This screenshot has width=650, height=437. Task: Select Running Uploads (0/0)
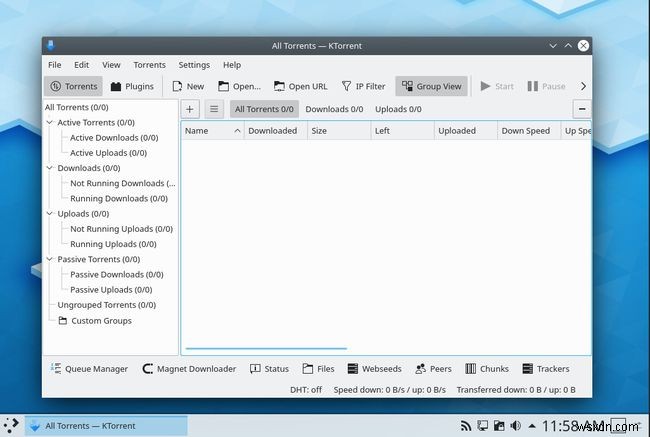point(113,244)
